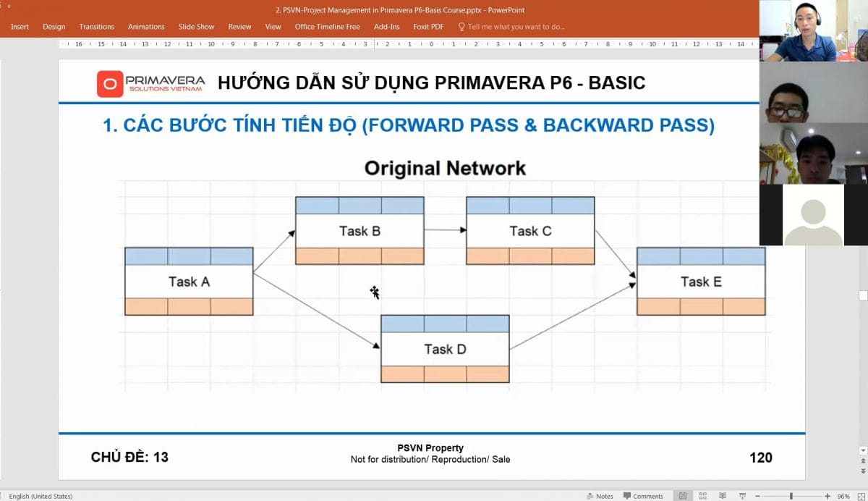Switch to Normal view icon
868x501 pixels.
682,496
